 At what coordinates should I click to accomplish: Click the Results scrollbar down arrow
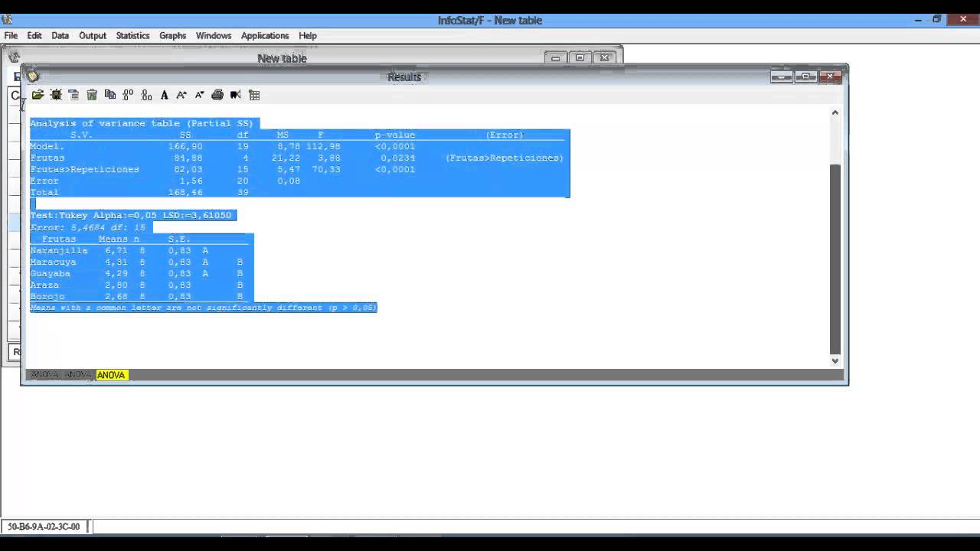coord(835,360)
